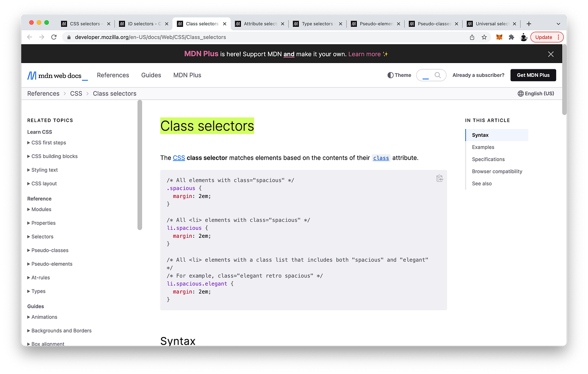Click the browser profile avatar

524,37
